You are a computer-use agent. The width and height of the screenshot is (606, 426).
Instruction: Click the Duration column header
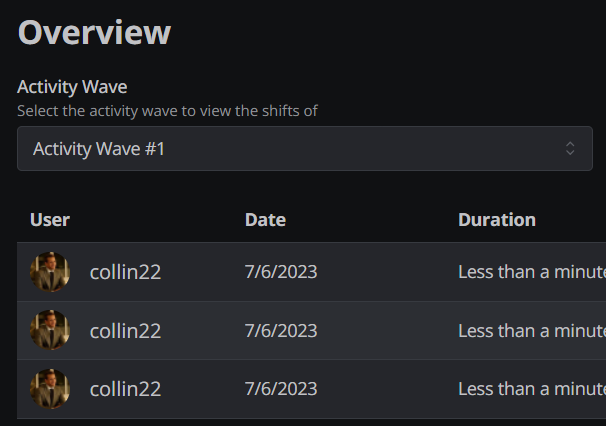point(497,220)
